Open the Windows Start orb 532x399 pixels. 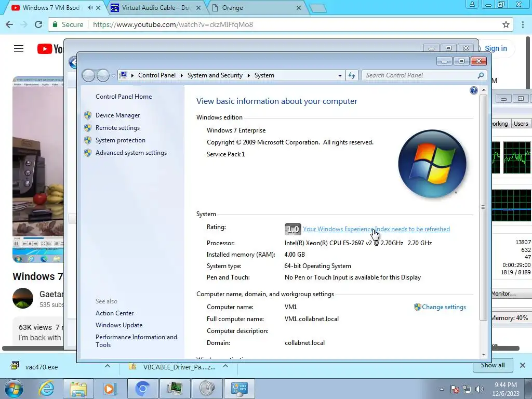pos(14,389)
